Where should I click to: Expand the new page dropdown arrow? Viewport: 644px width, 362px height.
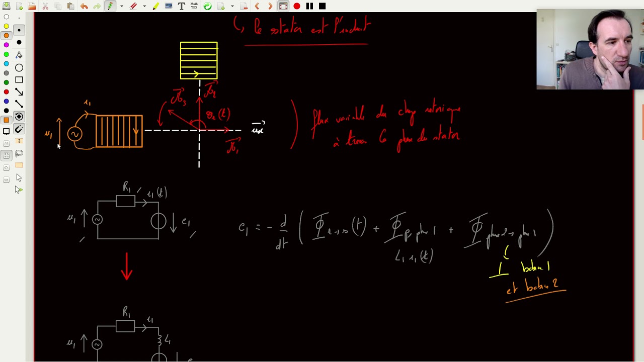pos(232,7)
